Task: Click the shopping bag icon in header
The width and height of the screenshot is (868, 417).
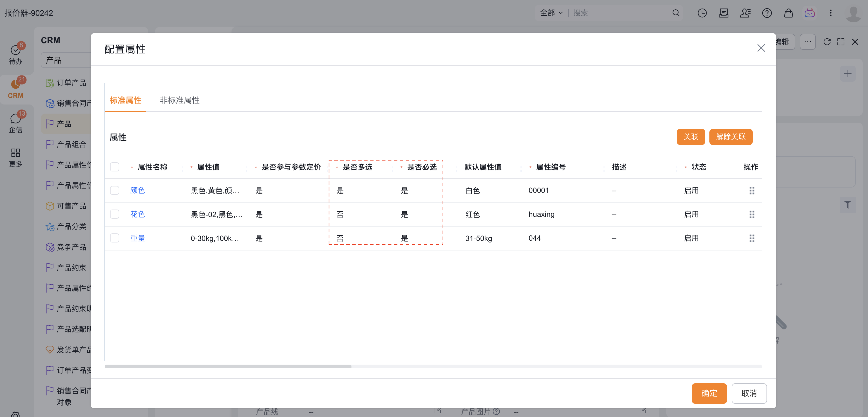Action: [x=788, y=13]
